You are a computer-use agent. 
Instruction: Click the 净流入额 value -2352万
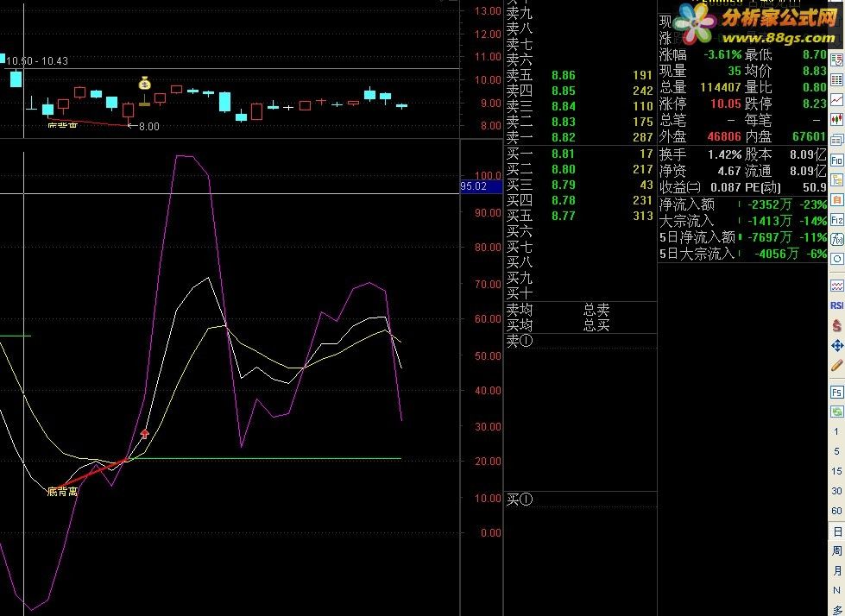(770, 204)
